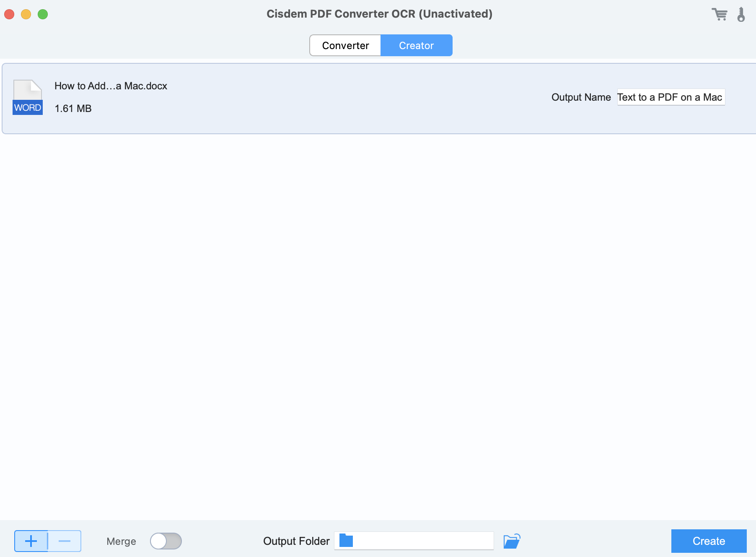This screenshot has width=756, height=557.
Task: Select the file How to Add…a Mac.docx
Action: 111,86
